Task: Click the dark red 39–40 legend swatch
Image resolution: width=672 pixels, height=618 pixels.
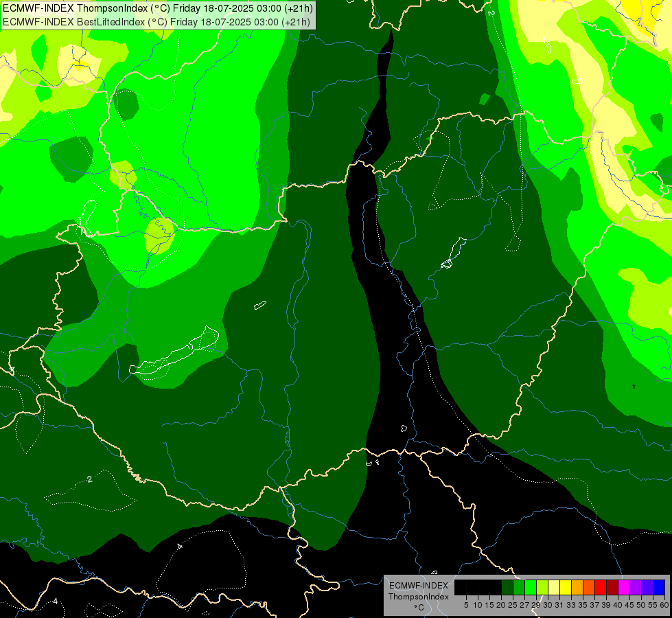Action: [612, 587]
